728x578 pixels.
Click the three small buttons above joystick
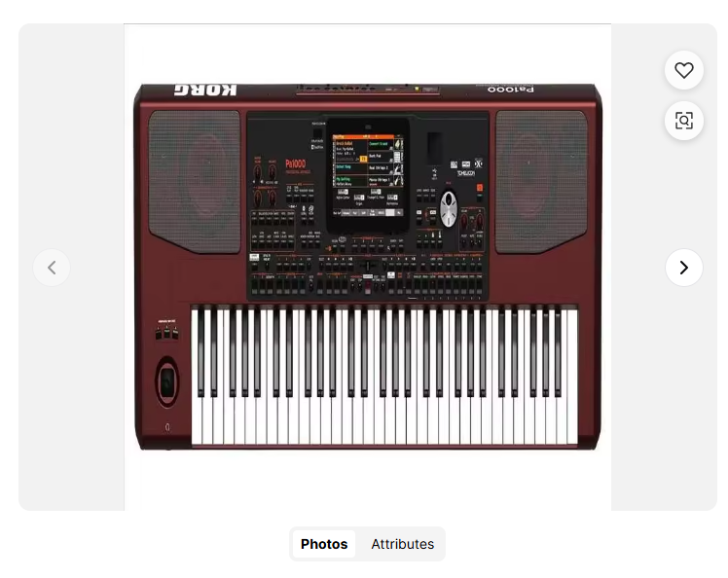click(166, 333)
